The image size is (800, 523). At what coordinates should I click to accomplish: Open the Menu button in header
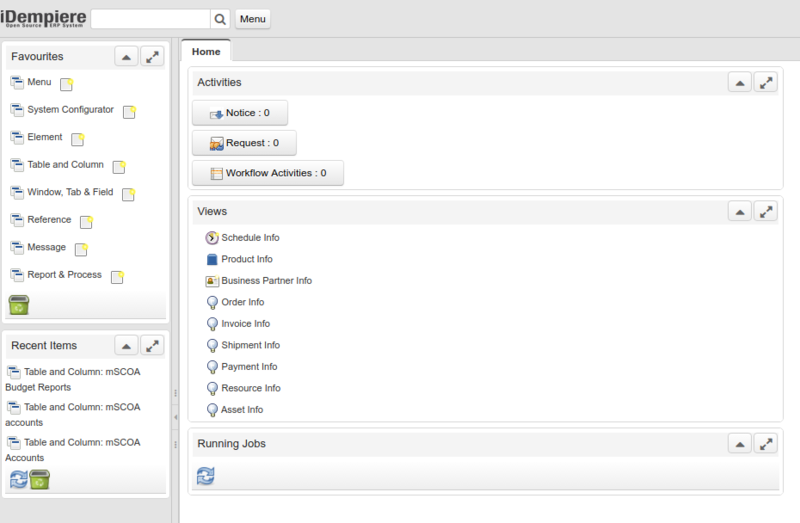[x=253, y=19]
